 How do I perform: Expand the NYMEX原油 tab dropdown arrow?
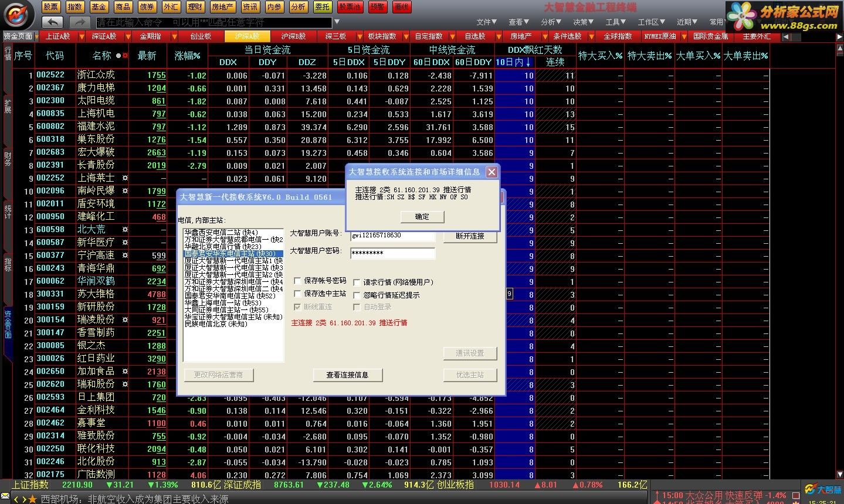coord(685,36)
